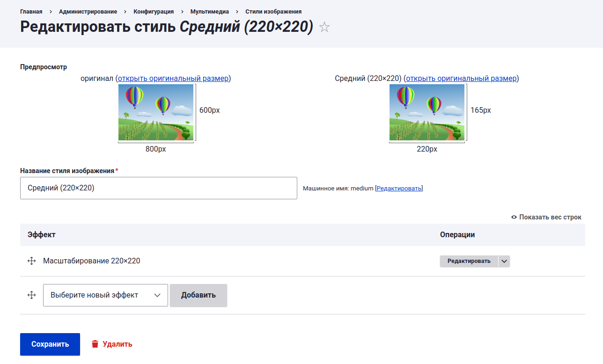Click the Сохранить button
Viewport: 603px width, 364px height.
pos(50,344)
